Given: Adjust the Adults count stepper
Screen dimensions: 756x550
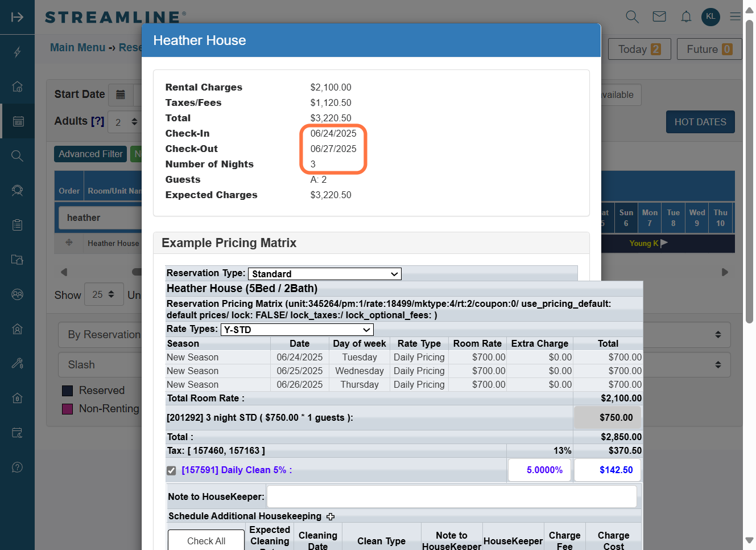Looking at the screenshot, I should [134, 121].
